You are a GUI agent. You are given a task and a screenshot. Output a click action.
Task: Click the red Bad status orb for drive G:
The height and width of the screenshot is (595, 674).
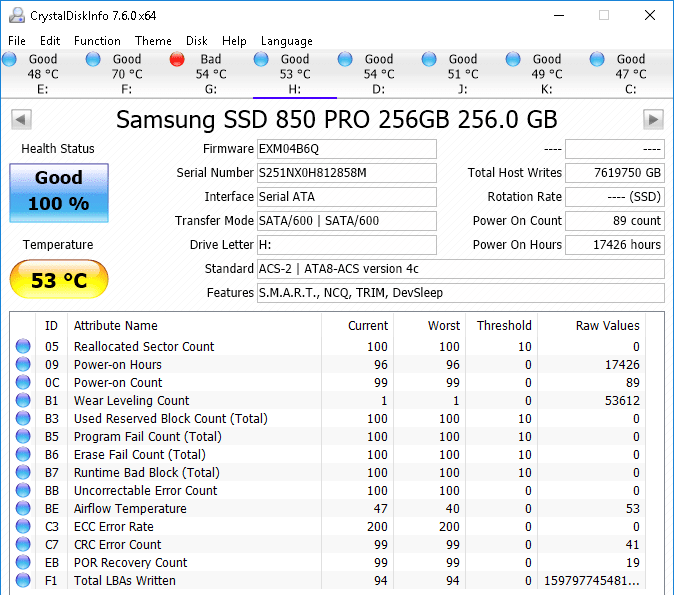177,59
